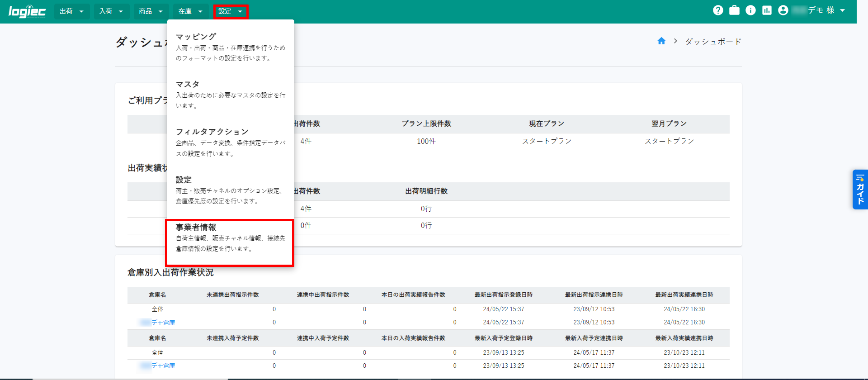
Task: Collapse the 設定 dropdown menu
Action: (x=230, y=11)
